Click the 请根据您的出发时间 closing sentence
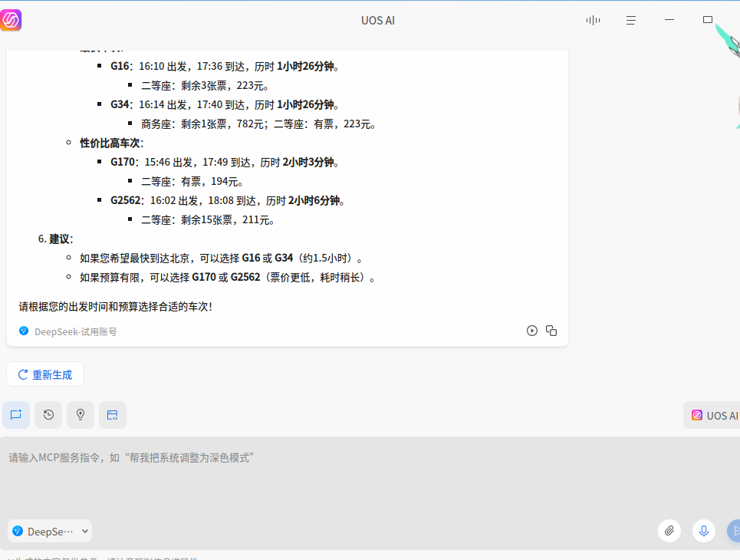 coord(116,307)
